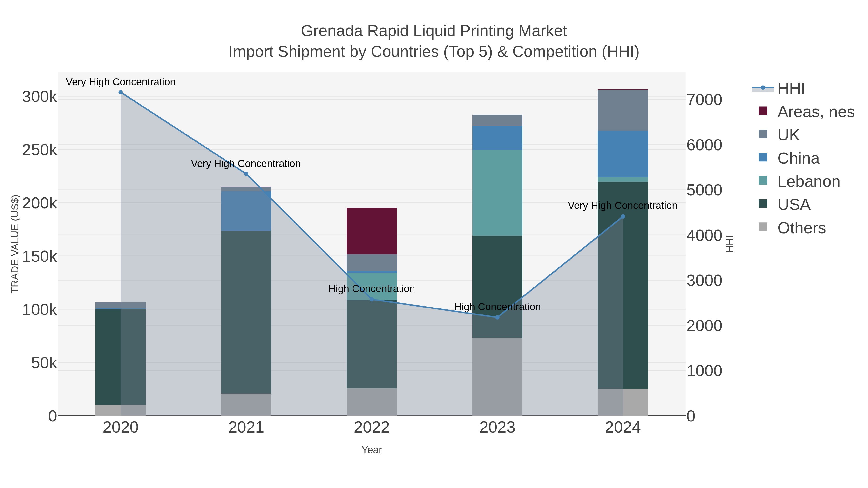The height and width of the screenshot is (488, 868).
Task: Select the China bar segment in 2023
Action: tap(497, 138)
